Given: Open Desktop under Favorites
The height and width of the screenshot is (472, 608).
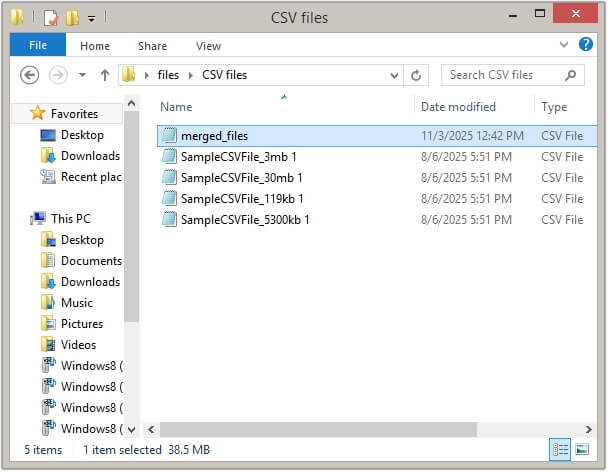Looking at the screenshot, I should (82, 135).
